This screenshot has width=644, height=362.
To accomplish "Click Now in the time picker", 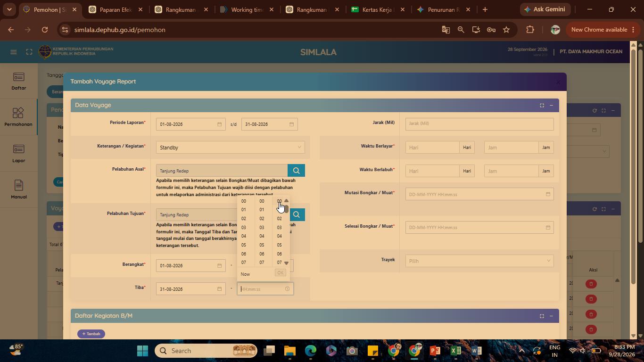I will click(245, 274).
